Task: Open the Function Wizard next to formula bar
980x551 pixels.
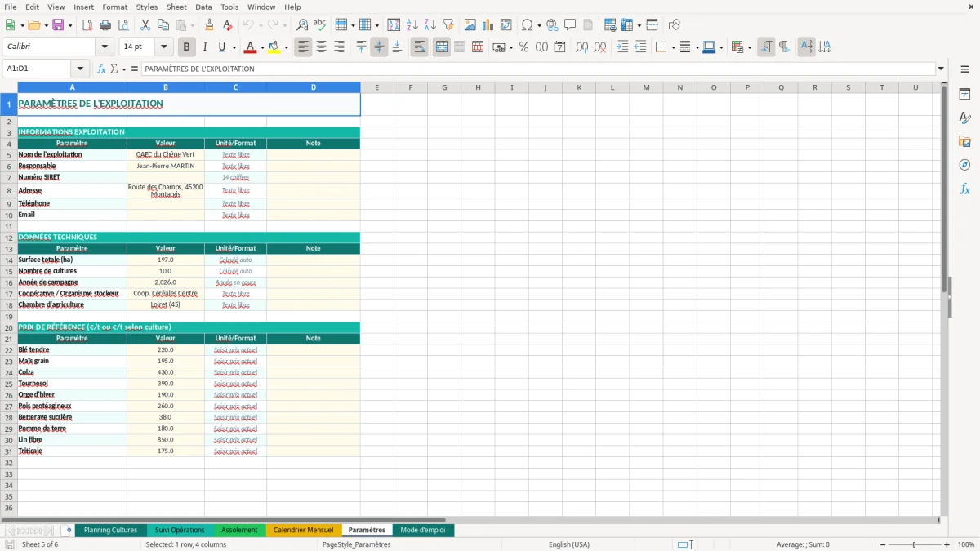Action: pos(101,69)
